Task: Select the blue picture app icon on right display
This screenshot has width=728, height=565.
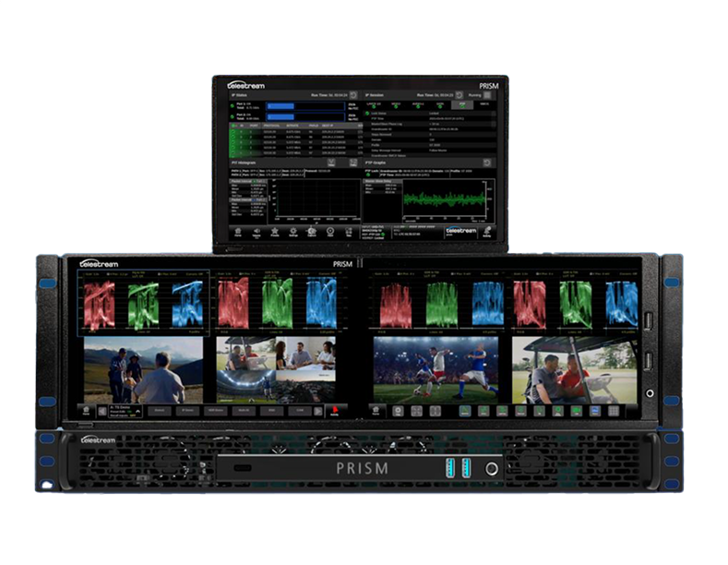Action: 595,411
